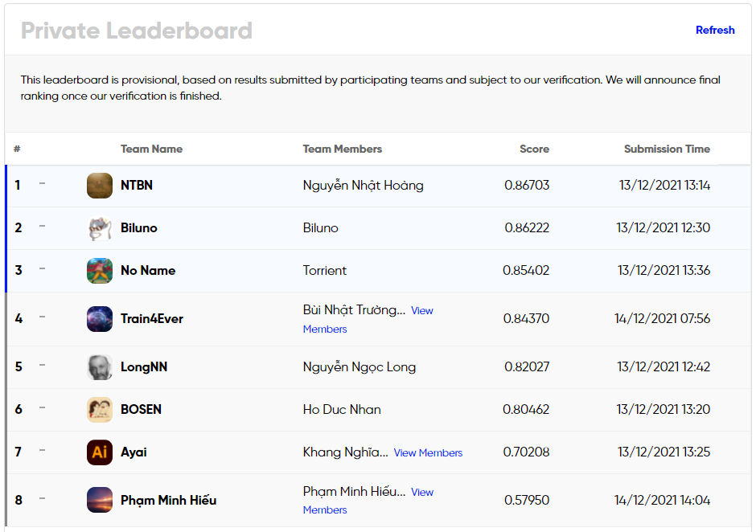Viewport: 756px width, 532px height.
Task: Open the Biluno team name link
Action: pyautogui.click(x=139, y=228)
